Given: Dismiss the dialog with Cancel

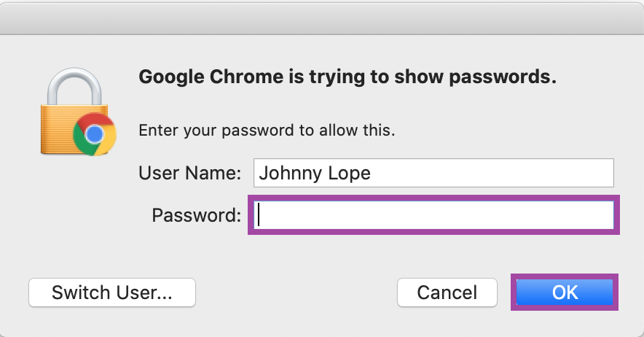Looking at the screenshot, I should click(447, 293).
